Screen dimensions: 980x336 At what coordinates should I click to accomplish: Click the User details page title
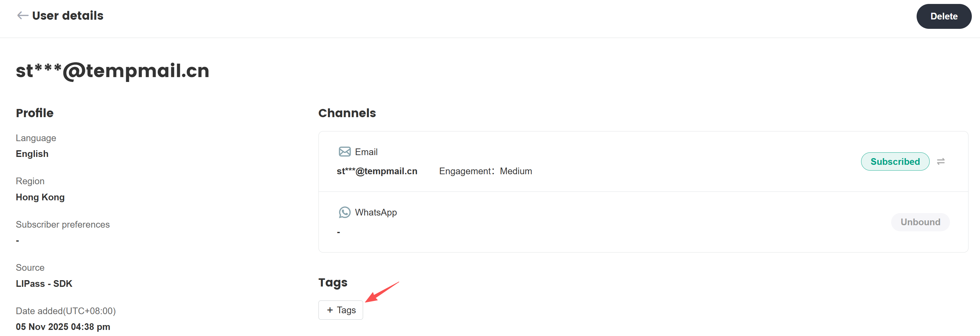click(x=68, y=15)
